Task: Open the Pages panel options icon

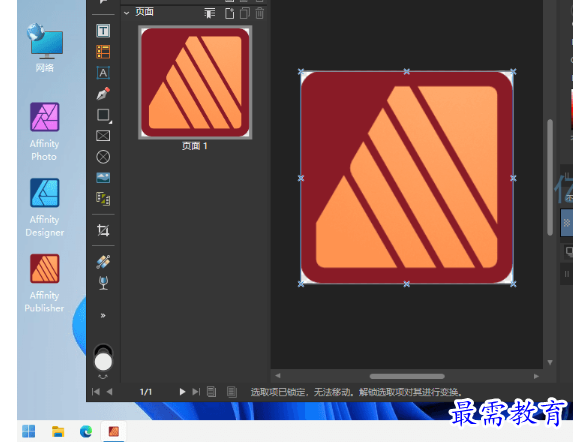Action: pyautogui.click(x=210, y=14)
